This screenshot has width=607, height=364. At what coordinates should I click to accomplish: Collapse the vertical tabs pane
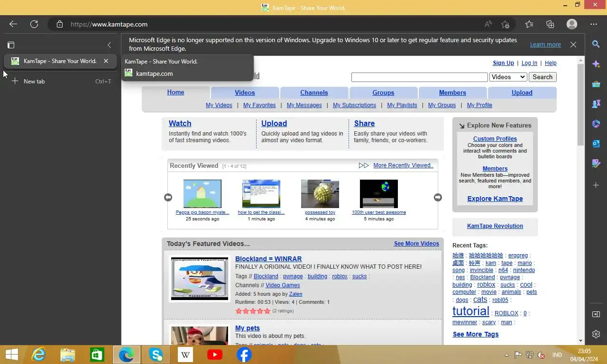coord(109,45)
